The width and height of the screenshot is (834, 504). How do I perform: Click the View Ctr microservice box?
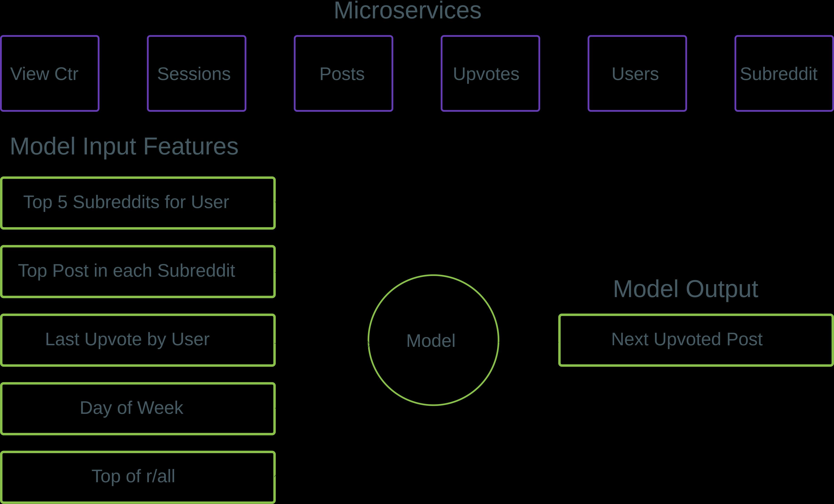pos(50,73)
